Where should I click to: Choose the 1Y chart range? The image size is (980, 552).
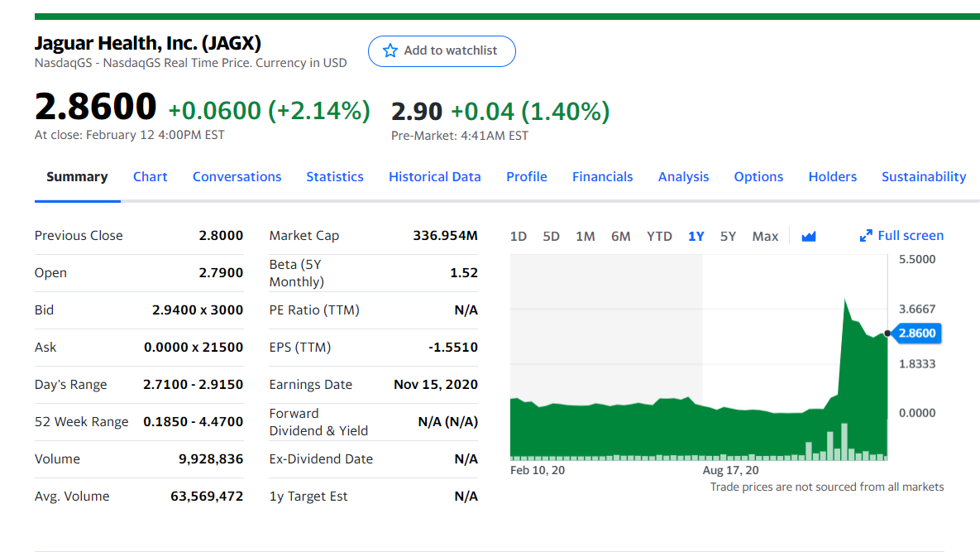(696, 237)
